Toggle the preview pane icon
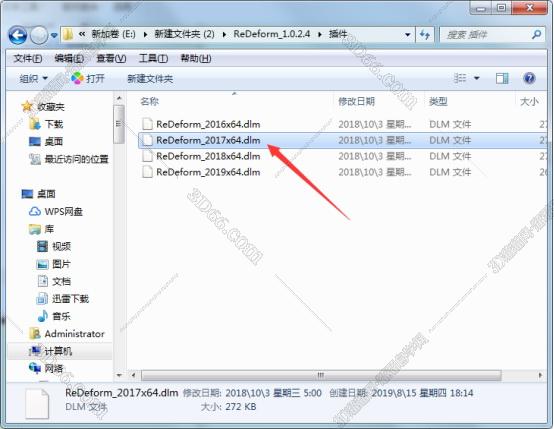The width and height of the screenshot is (554, 429). click(502, 78)
